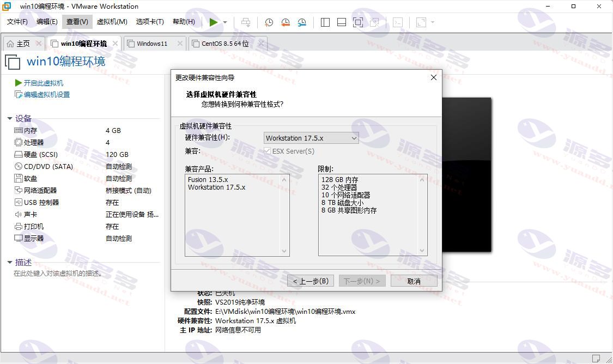Close the 更改硬件兼容性向导 dialog
This screenshot has width=613, height=364.
(x=434, y=77)
